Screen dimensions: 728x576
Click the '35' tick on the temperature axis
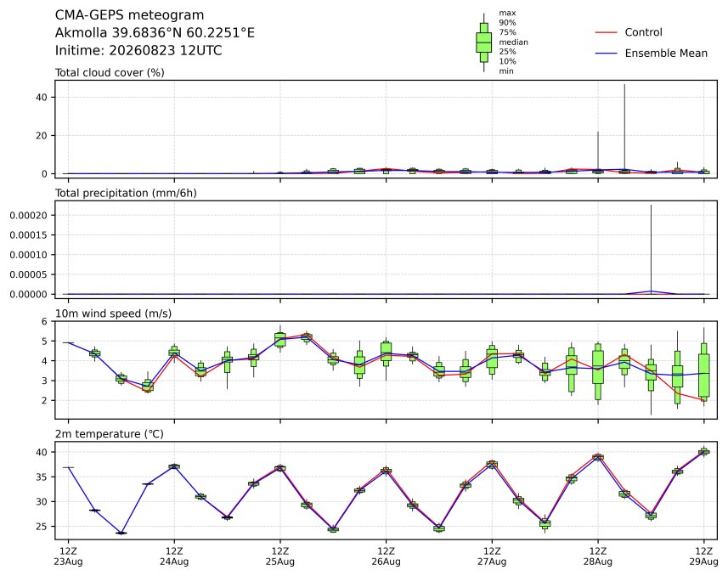click(42, 477)
